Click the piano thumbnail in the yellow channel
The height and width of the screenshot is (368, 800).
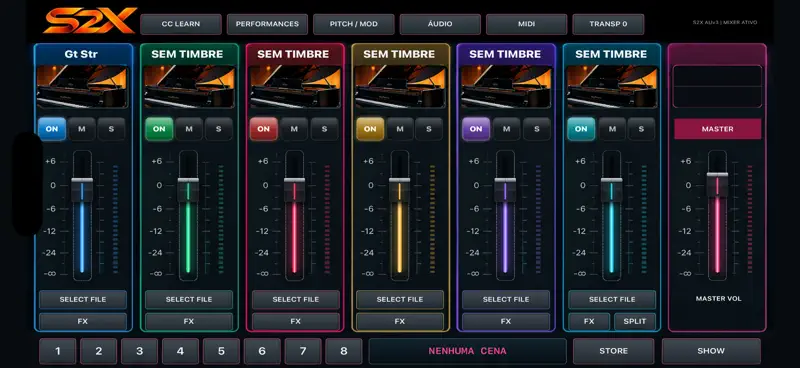tap(400, 86)
